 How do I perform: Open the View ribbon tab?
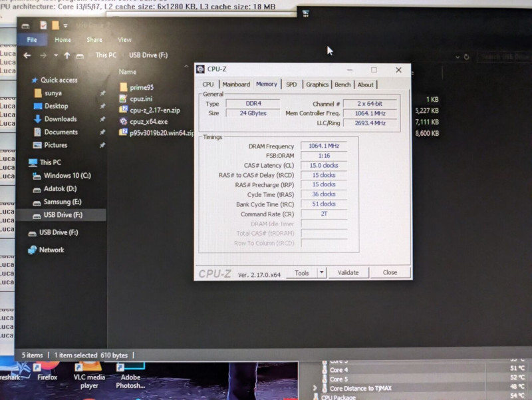(124, 40)
